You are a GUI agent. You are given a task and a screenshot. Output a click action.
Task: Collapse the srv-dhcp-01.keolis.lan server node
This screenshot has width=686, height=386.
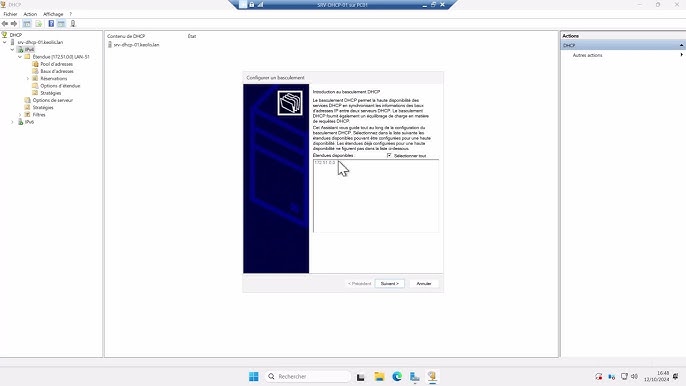click(5, 42)
